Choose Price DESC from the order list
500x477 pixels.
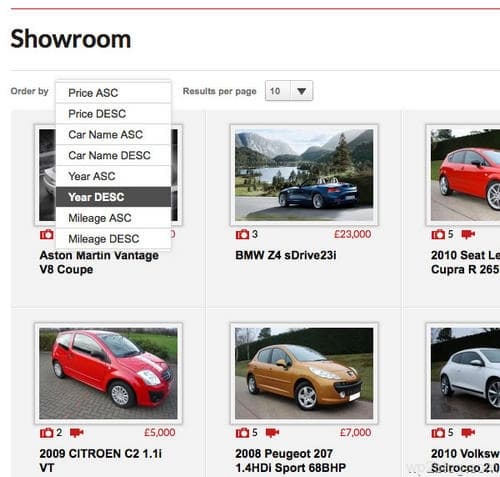(113, 114)
